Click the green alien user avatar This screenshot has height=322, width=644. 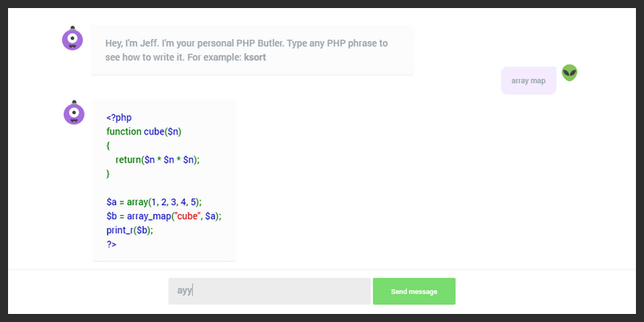coord(570,73)
